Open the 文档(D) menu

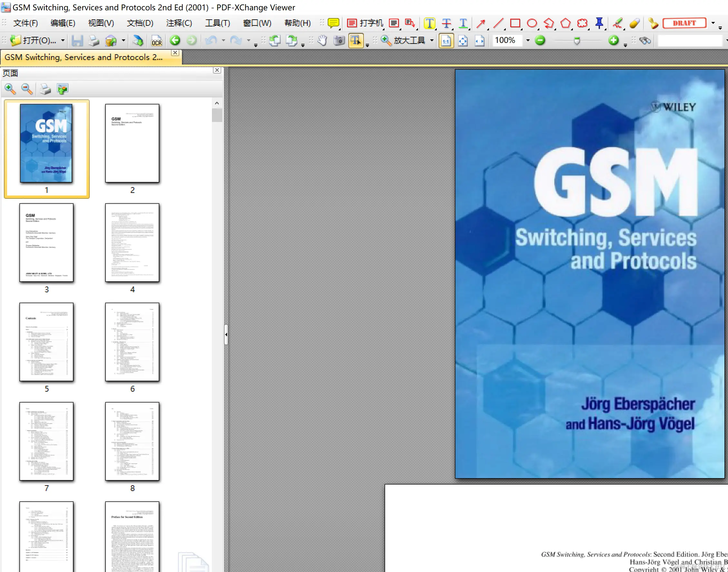pyautogui.click(x=140, y=23)
